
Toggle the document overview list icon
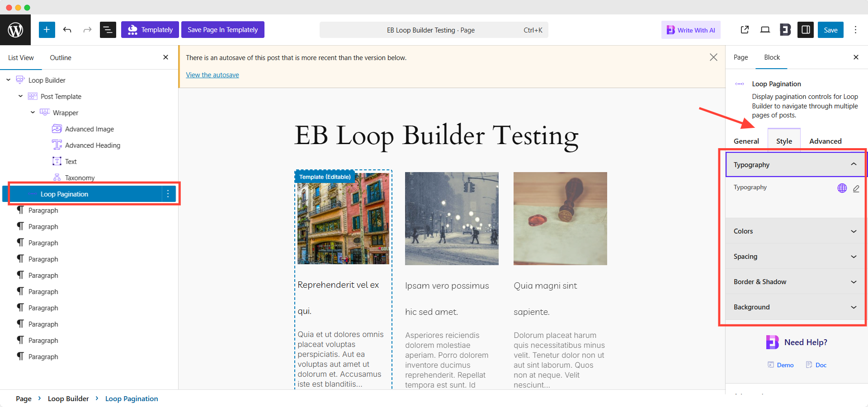[108, 30]
